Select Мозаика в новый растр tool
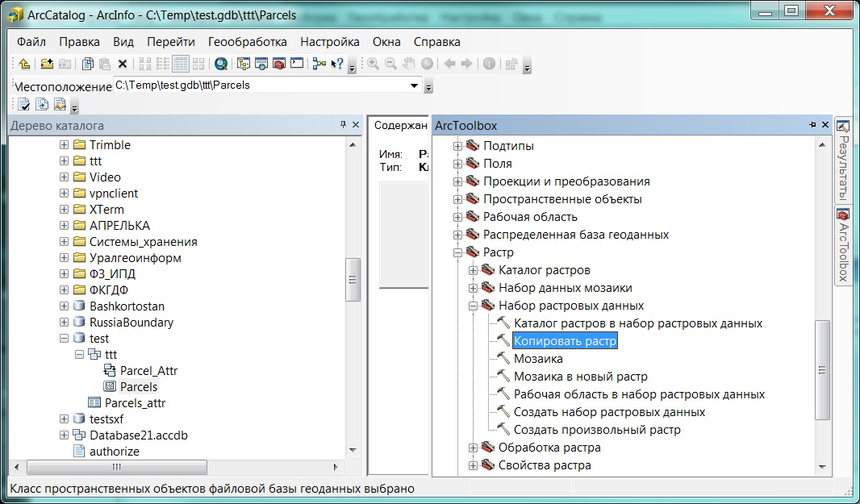Screen dimensions: 860x504 click(580, 377)
